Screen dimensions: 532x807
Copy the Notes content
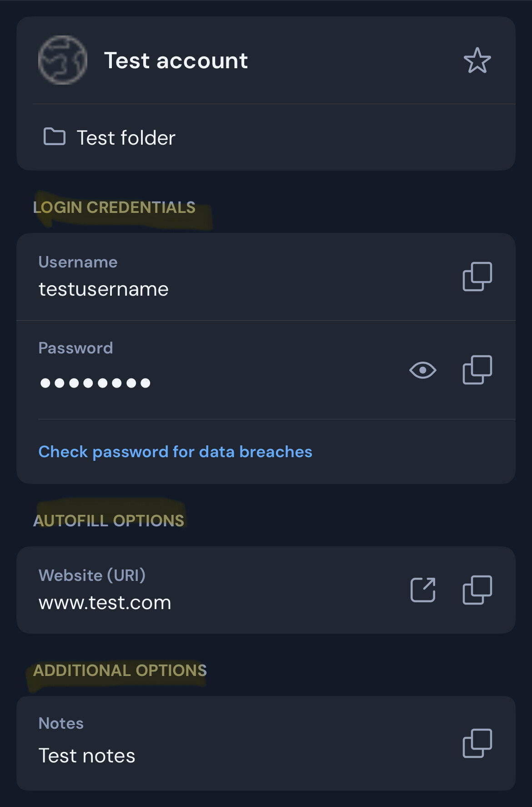(x=477, y=743)
